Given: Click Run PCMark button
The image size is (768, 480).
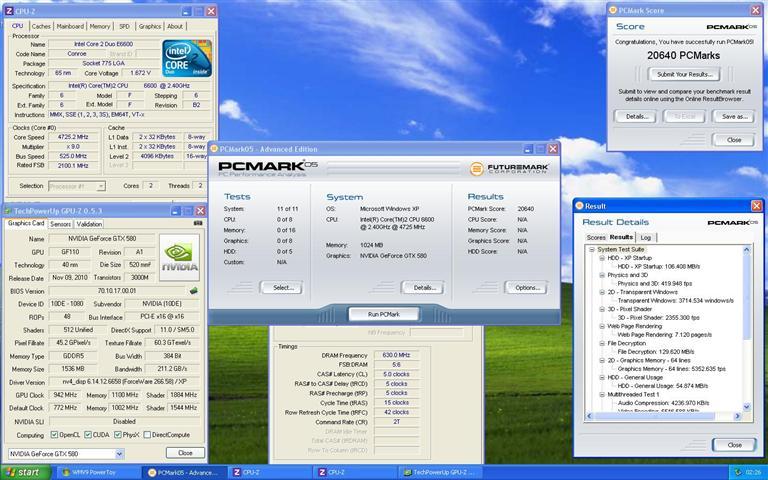Looking at the screenshot, I should [x=384, y=314].
